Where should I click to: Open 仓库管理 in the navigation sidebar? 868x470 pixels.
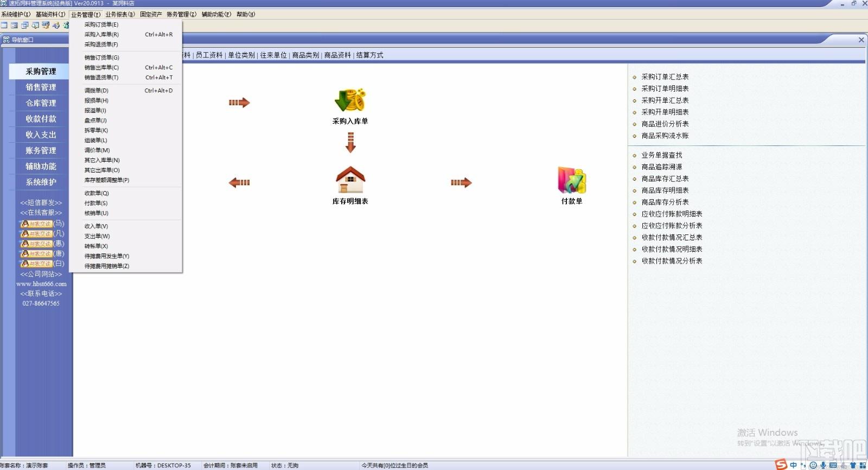[x=41, y=103]
